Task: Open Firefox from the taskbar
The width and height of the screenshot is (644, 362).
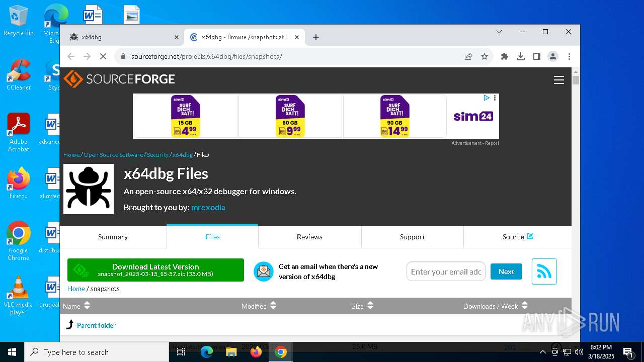Action: click(256, 352)
